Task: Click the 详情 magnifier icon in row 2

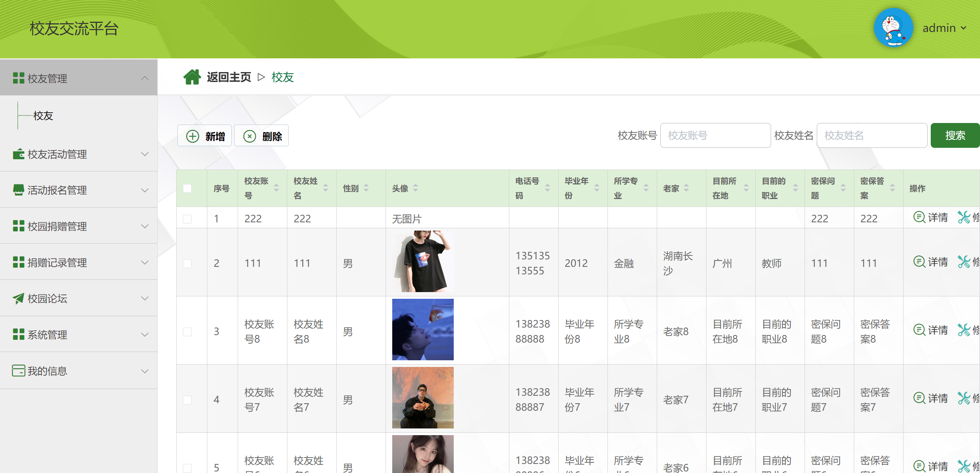Action: point(919,262)
